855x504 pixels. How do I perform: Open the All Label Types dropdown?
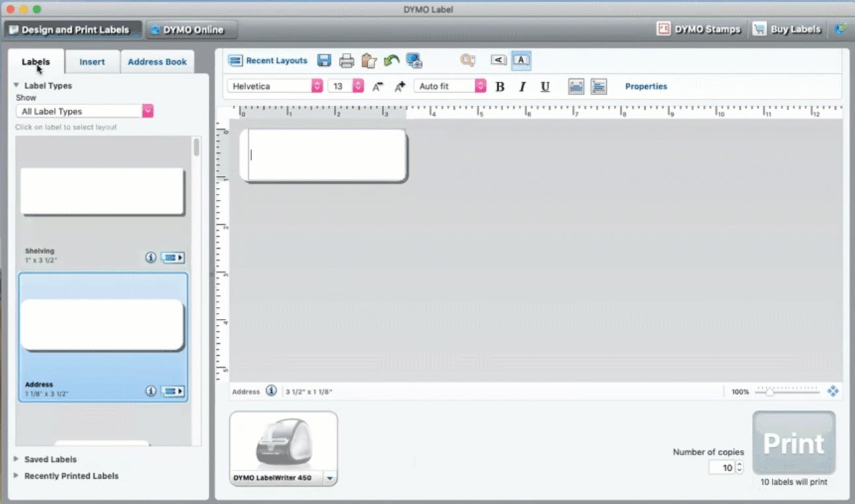coord(84,111)
